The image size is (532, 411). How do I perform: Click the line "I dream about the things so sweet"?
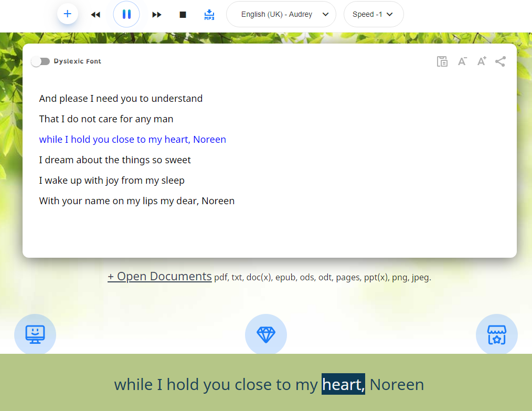coord(115,160)
